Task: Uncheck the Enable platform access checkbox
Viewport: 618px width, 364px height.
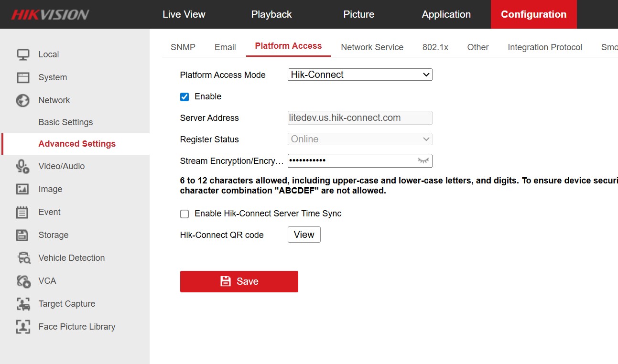Action: tap(184, 97)
